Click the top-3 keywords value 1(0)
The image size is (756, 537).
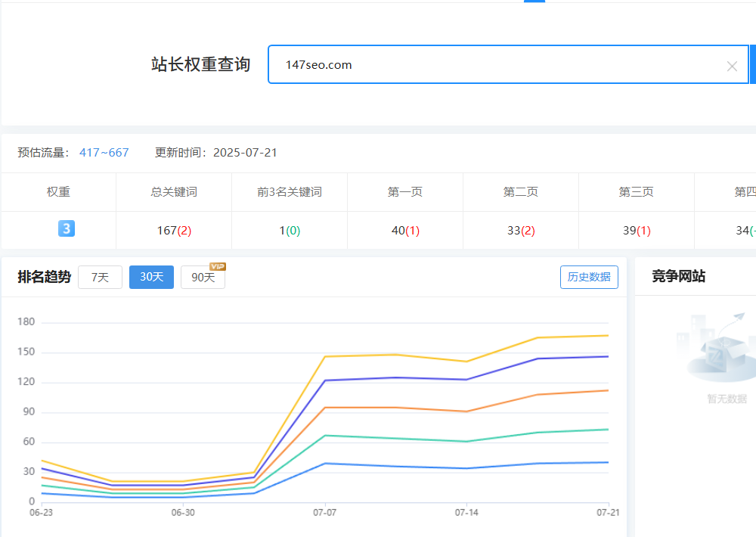tap(290, 231)
